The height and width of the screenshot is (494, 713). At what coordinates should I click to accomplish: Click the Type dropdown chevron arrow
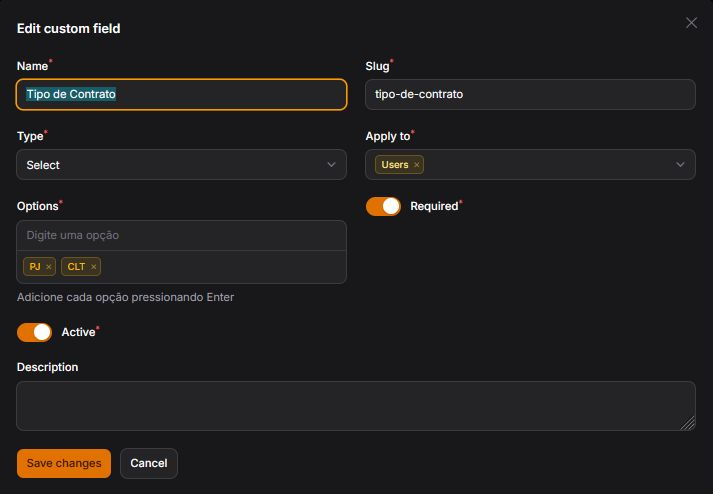331,165
